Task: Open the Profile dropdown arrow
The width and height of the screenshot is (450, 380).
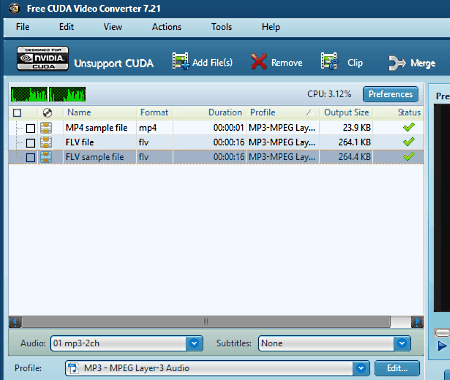Action: pos(361,368)
